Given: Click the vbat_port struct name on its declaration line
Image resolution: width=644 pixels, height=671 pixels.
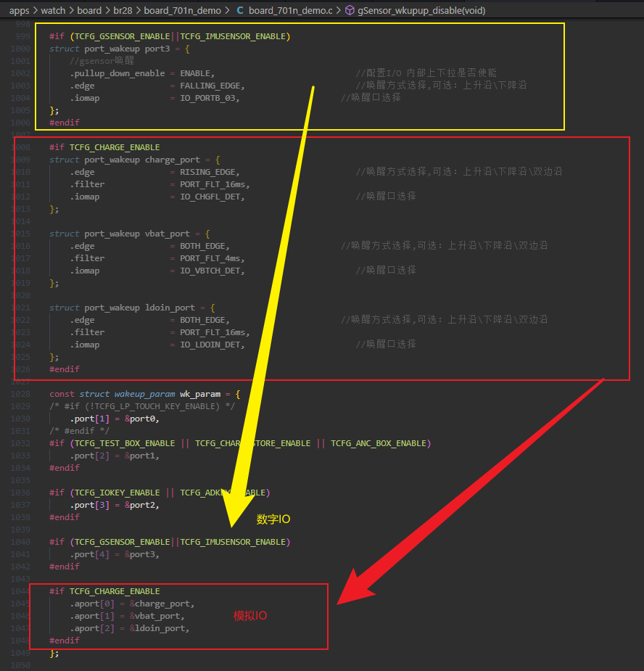Looking at the screenshot, I should (168, 234).
